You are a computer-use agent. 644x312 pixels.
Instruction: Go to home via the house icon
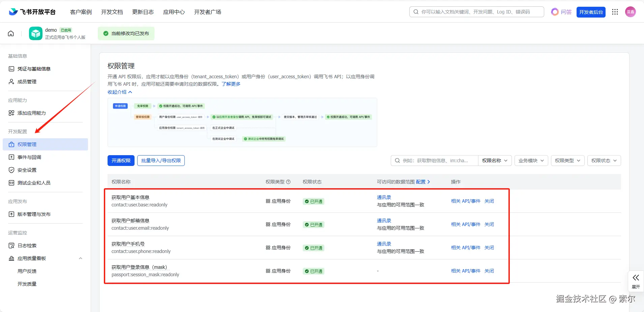click(x=11, y=33)
